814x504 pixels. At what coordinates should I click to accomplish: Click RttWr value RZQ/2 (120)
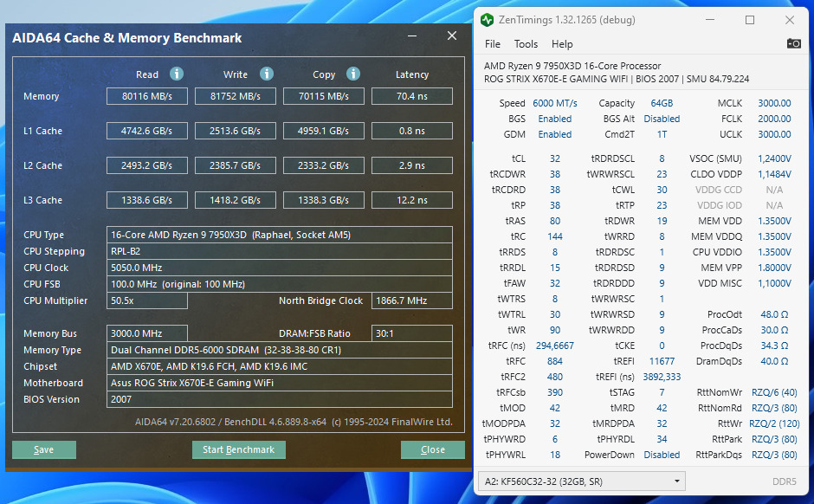[774, 423]
